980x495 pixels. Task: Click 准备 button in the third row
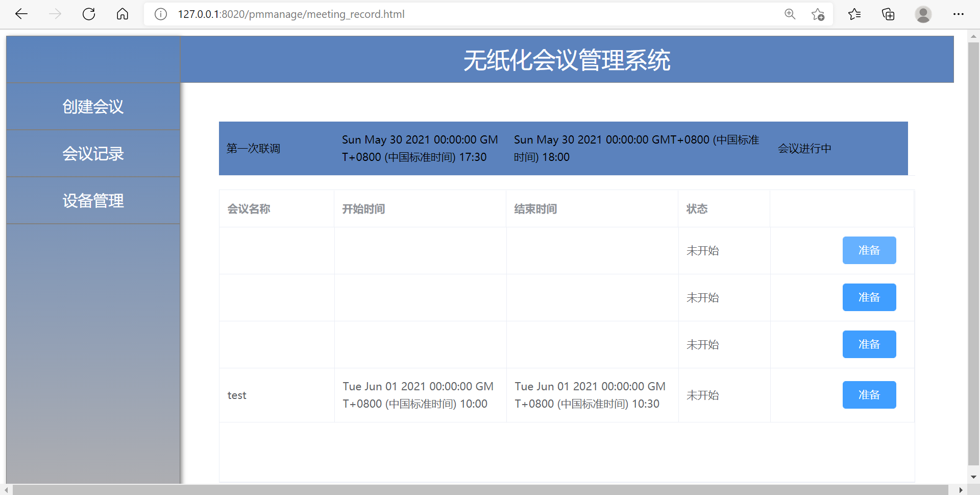point(869,344)
